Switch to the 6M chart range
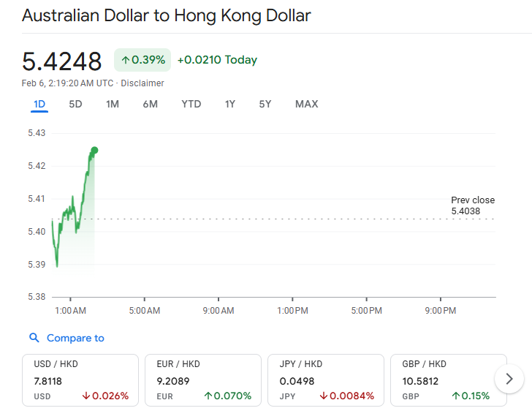The image size is (532, 419). pos(150,104)
